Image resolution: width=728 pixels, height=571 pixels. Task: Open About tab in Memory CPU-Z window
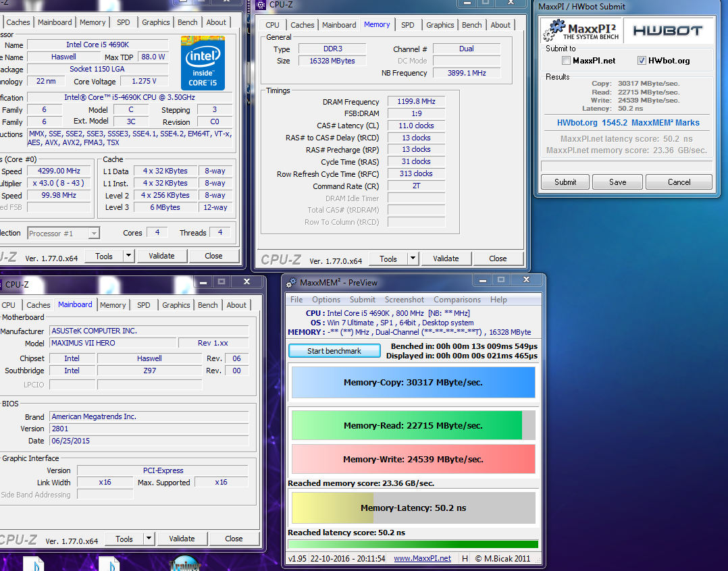500,25
